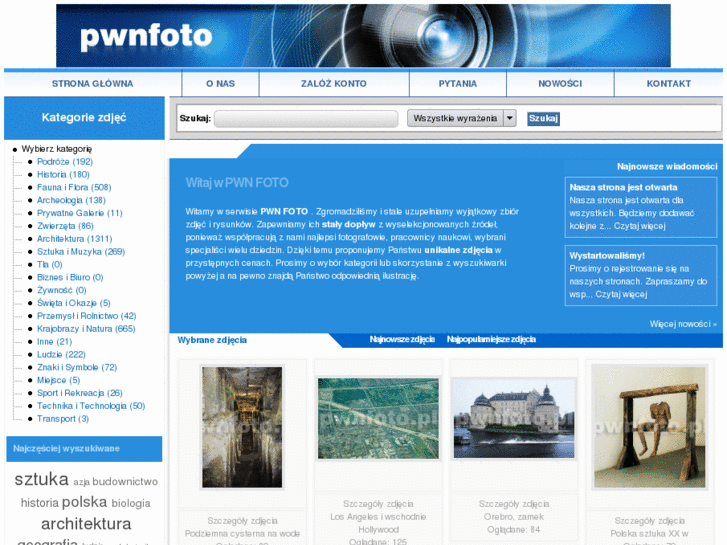The image size is (727, 545).
Task: Open the O NAS page
Action: [220, 83]
